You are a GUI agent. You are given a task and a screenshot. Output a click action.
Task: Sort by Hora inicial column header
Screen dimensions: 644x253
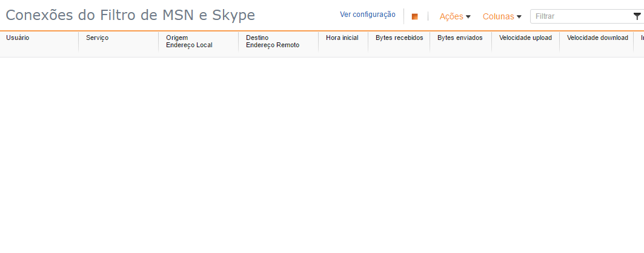tap(342, 38)
